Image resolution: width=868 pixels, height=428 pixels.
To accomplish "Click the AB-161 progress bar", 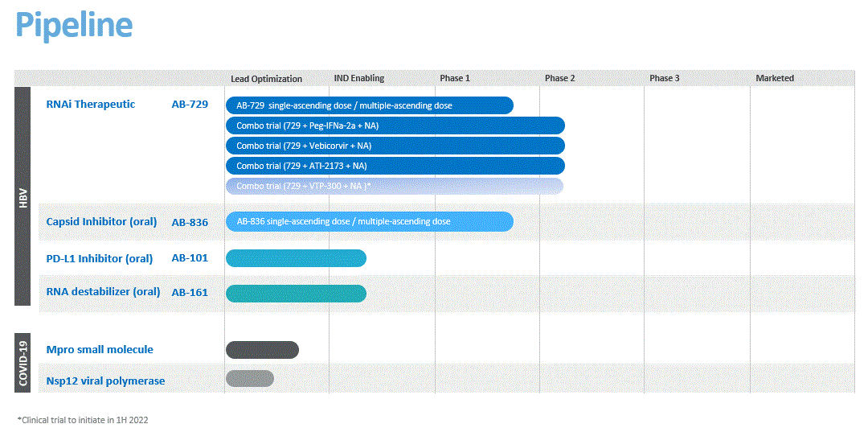I will 296,293.
